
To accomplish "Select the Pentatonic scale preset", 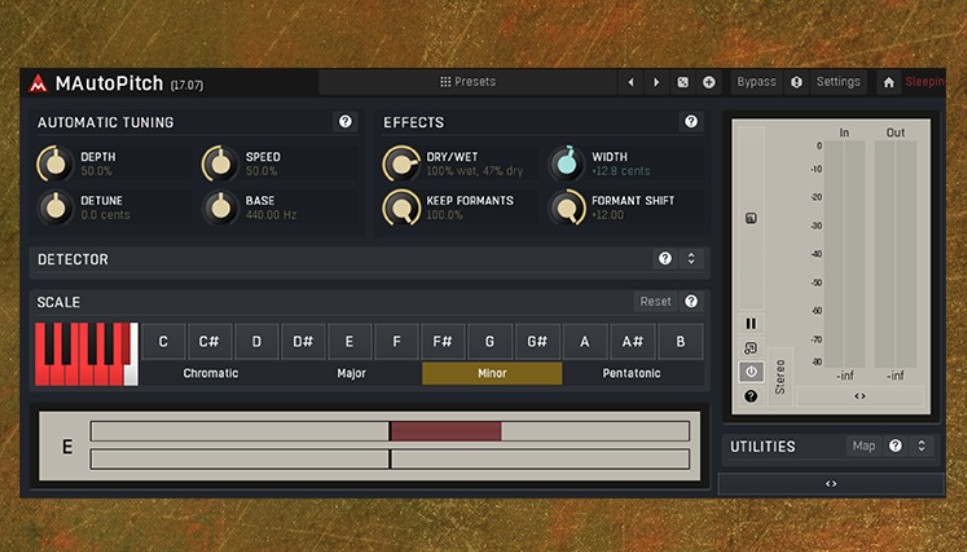I will (632, 373).
